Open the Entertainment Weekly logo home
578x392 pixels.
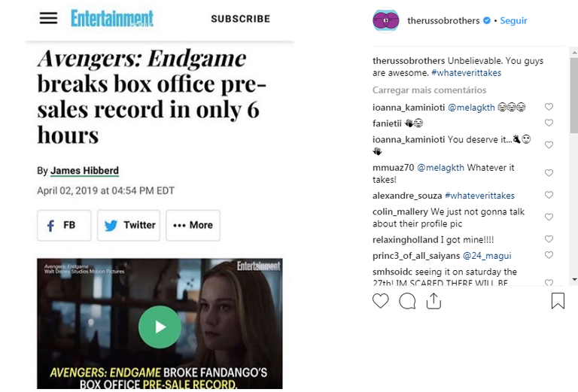[x=112, y=18]
